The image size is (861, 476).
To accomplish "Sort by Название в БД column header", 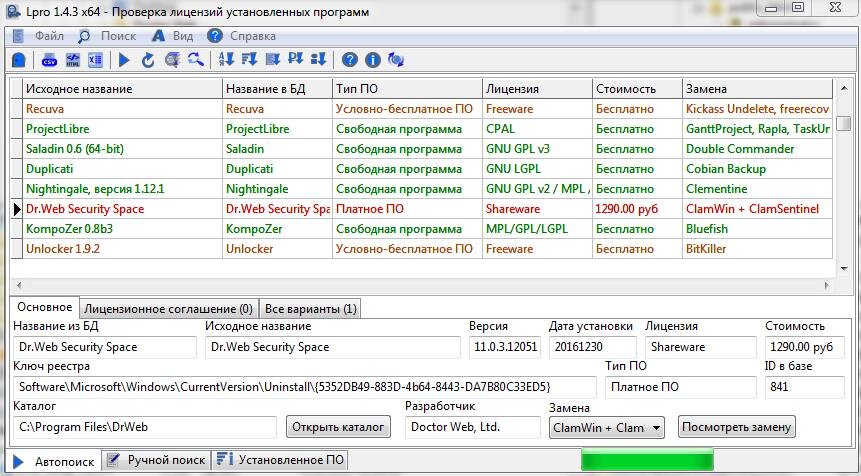I will click(x=277, y=89).
